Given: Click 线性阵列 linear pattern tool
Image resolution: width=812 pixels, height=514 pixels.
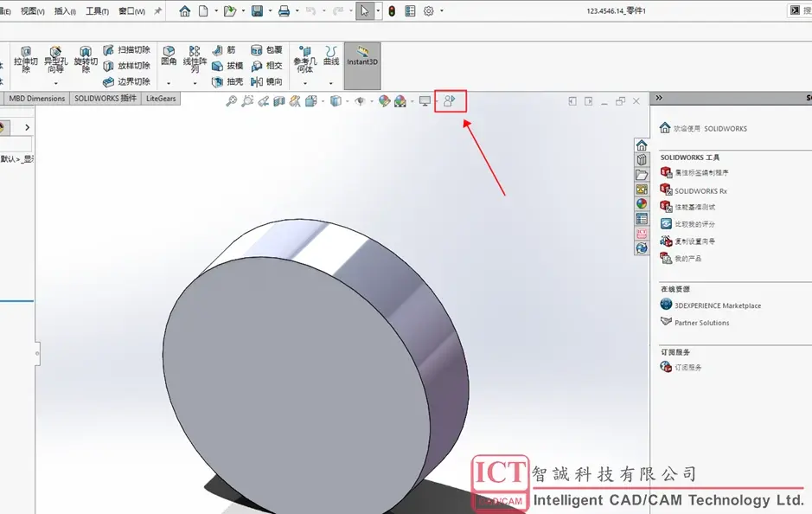Looking at the screenshot, I should tap(195, 59).
